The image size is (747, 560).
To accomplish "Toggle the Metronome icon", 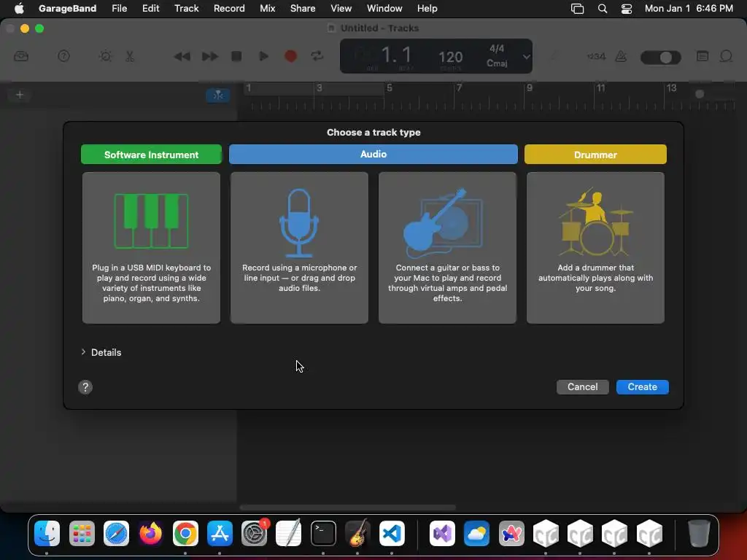I will (x=621, y=56).
